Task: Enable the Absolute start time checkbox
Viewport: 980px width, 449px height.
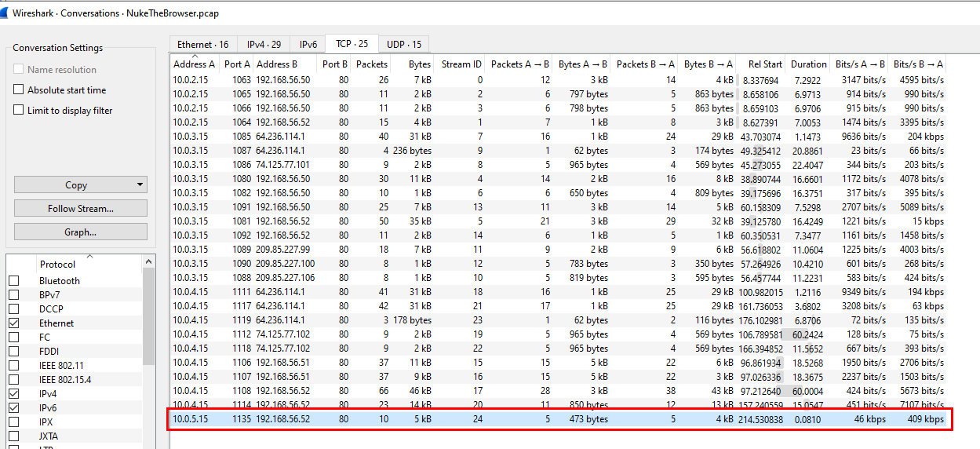Action: 19,90
